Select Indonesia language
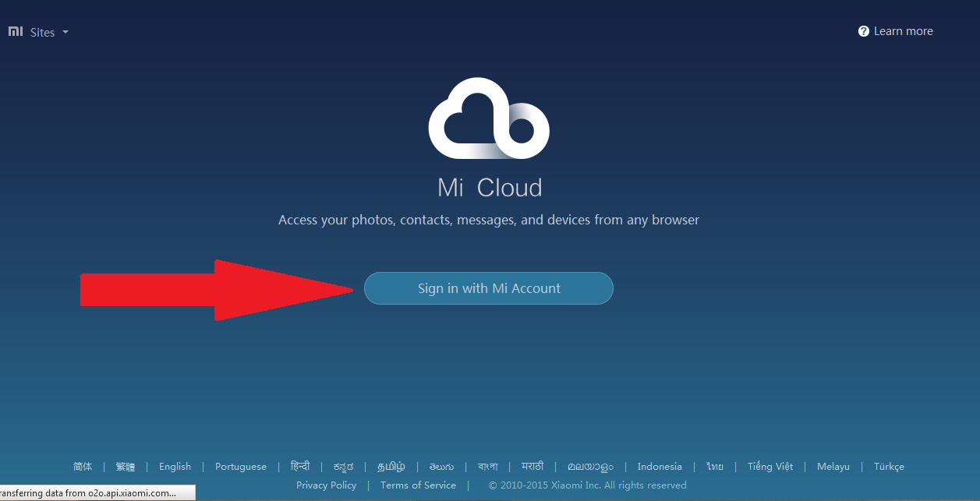This screenshot has height=501, width=980. pos(660,466)
